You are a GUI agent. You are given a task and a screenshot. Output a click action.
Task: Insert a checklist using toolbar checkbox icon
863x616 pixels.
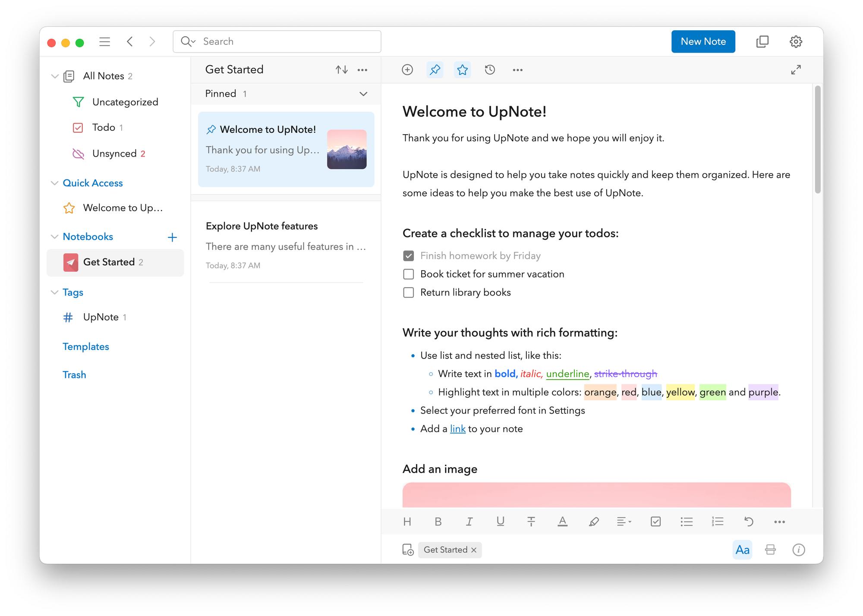pos(655,522)
